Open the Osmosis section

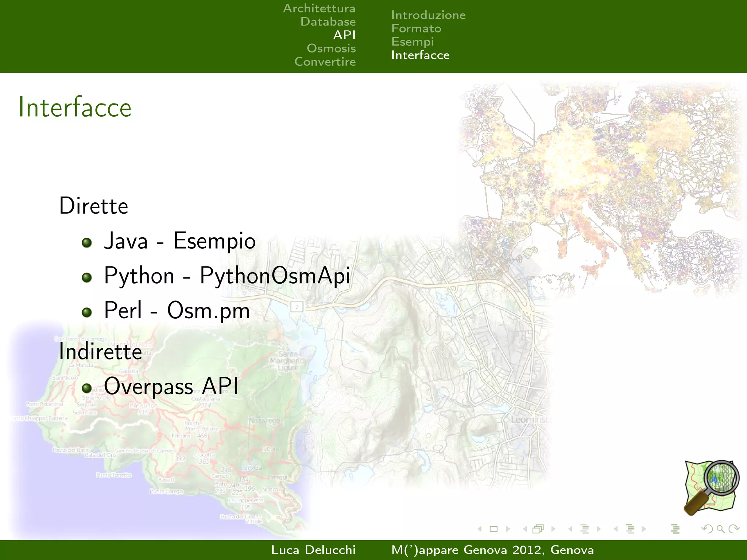[331, 48]
